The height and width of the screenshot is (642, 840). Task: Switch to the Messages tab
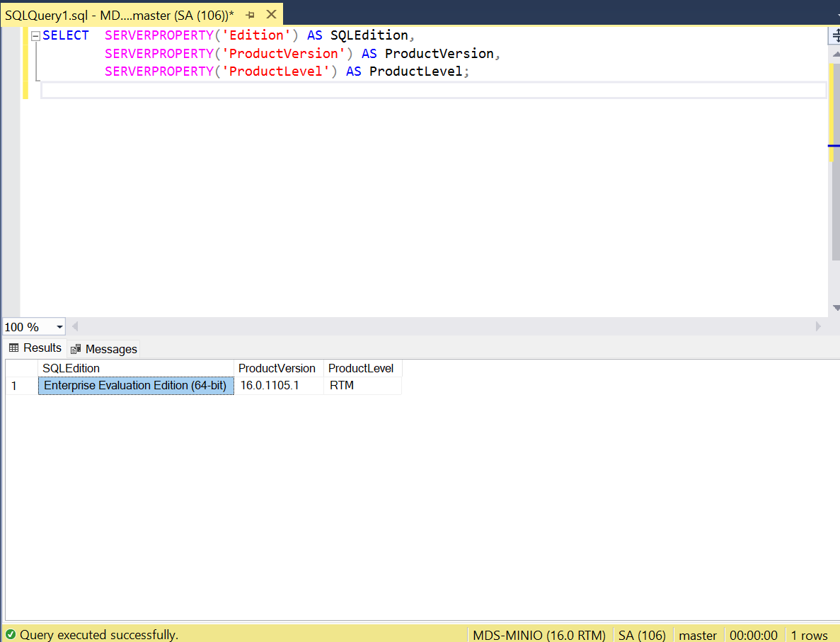(x=110, y=348)
